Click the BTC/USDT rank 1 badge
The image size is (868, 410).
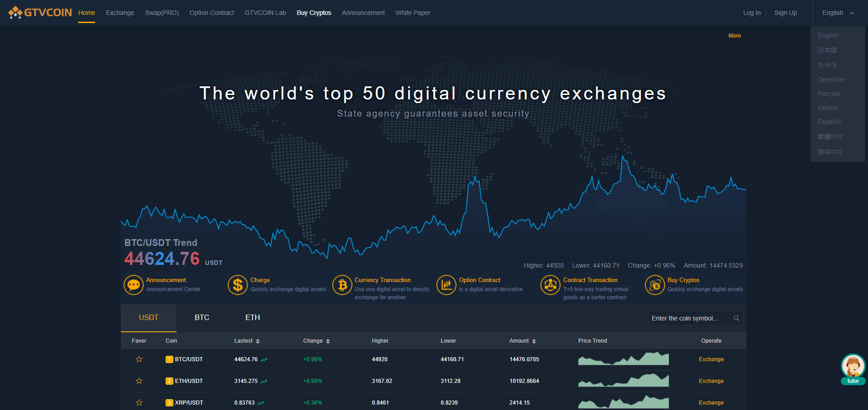pyautogui.click(x=169, y=359)
